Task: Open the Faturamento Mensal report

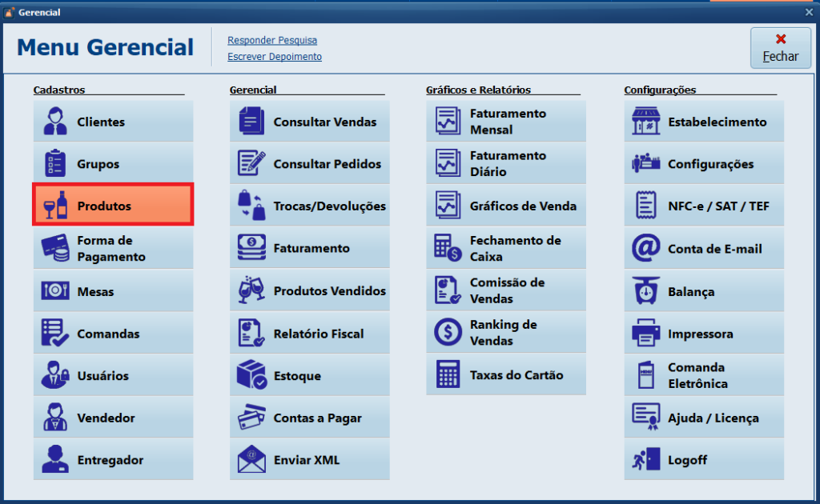Action: coord(506,122)
